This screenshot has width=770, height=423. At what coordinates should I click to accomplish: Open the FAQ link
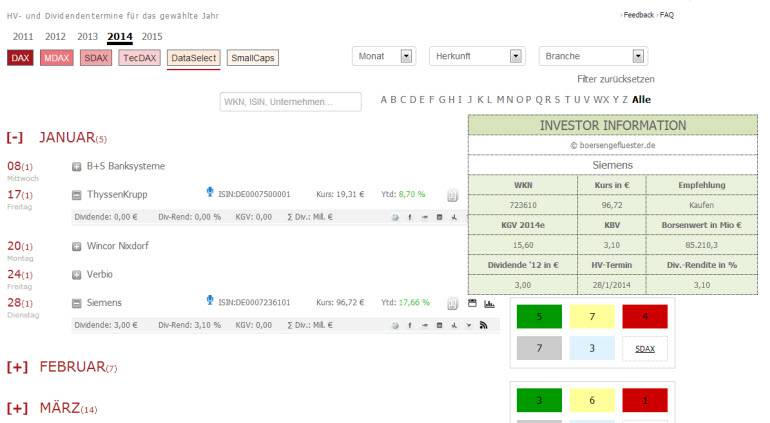click(667, 15)
